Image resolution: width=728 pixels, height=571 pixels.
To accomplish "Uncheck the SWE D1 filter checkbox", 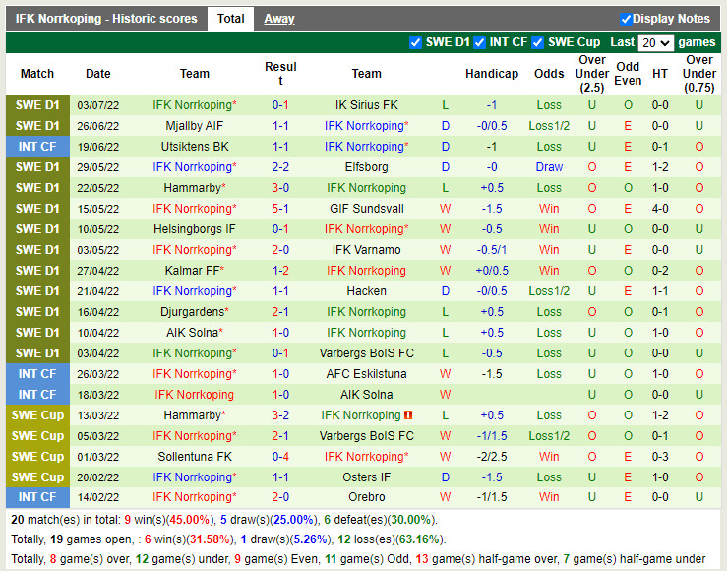I will (415, 42).
